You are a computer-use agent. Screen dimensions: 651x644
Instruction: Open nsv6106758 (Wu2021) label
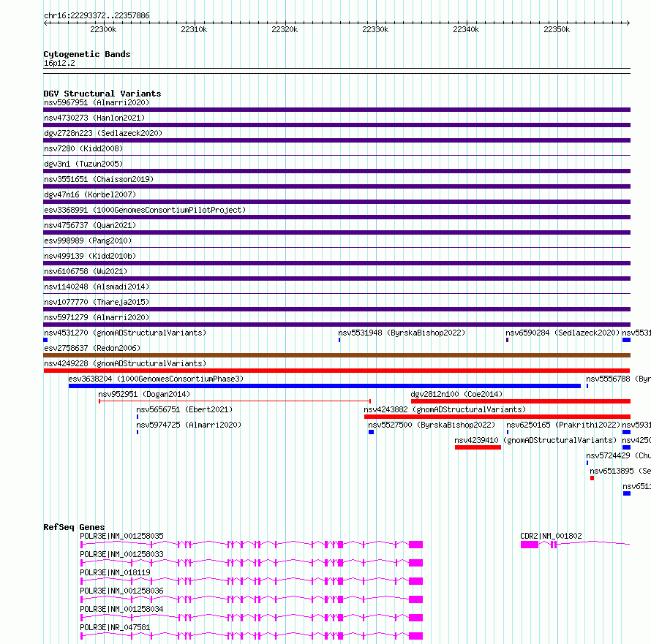coord(86,271)
